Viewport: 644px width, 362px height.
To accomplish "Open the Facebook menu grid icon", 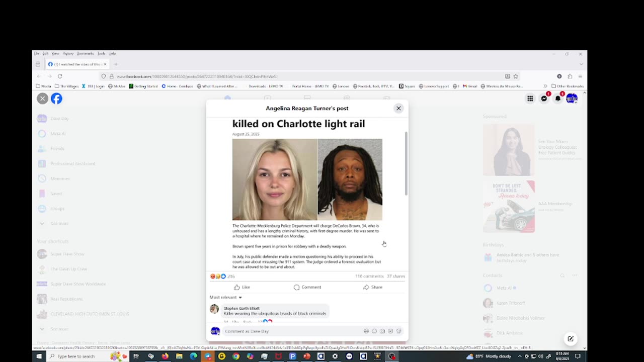I will pos(530,99).
